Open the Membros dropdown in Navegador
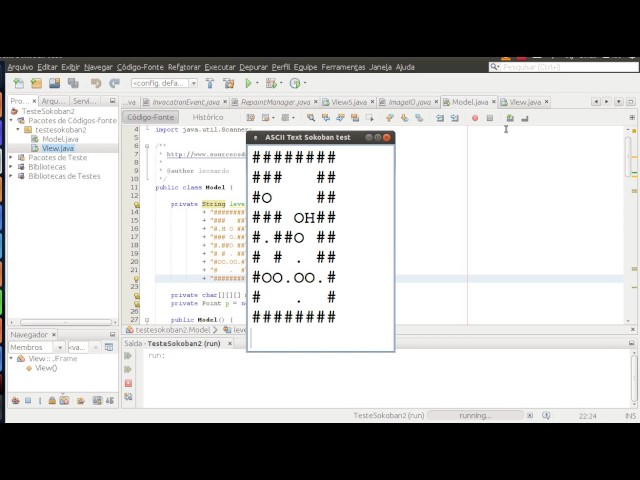Screen dimensions: 640x480 (60, 347)
